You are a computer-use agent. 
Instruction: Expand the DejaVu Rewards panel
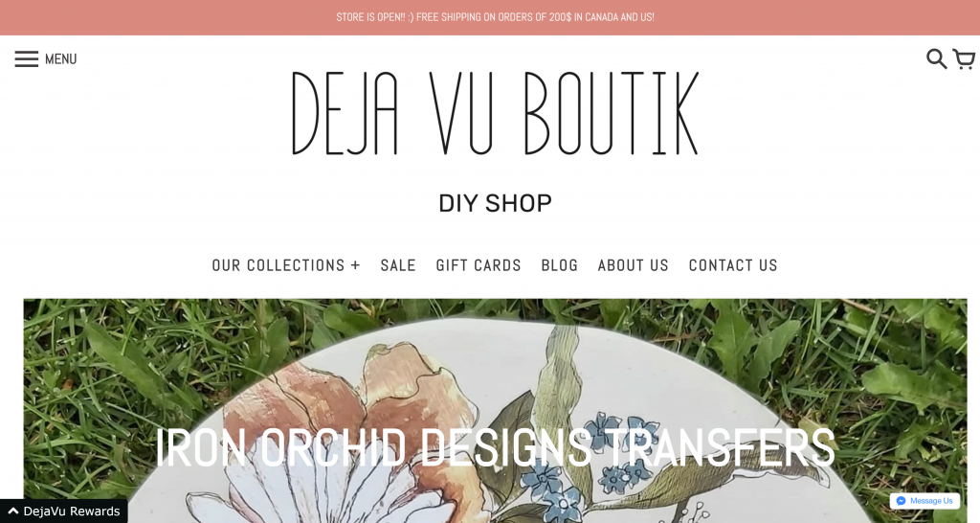[x=64, y=512]
